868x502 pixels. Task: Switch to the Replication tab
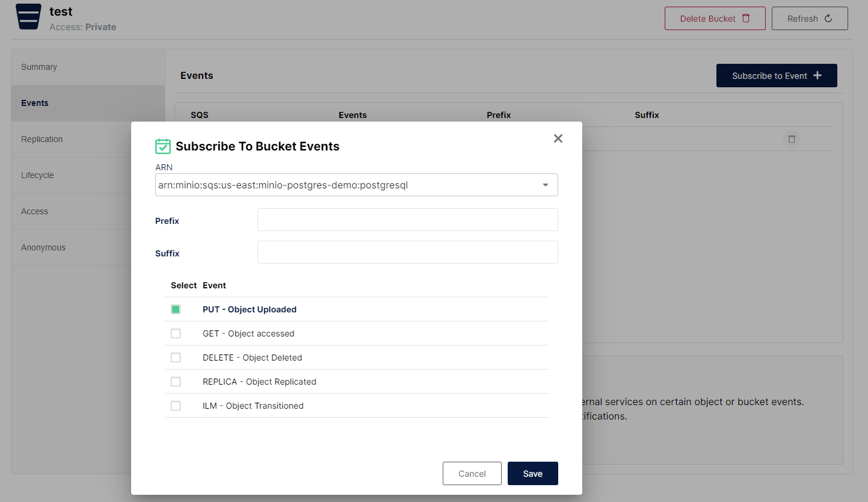click(42, 139)
